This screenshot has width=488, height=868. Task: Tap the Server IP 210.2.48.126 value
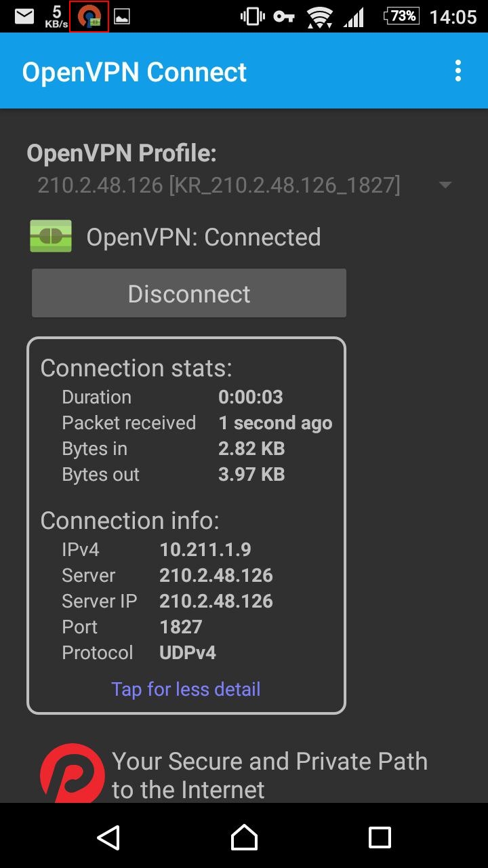[216, 601]
